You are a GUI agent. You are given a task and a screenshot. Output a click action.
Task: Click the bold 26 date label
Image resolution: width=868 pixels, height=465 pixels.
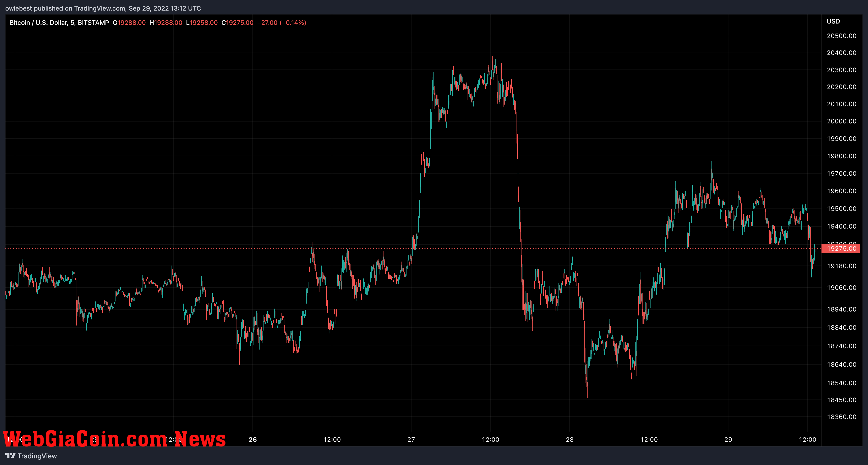pos(252,439)
